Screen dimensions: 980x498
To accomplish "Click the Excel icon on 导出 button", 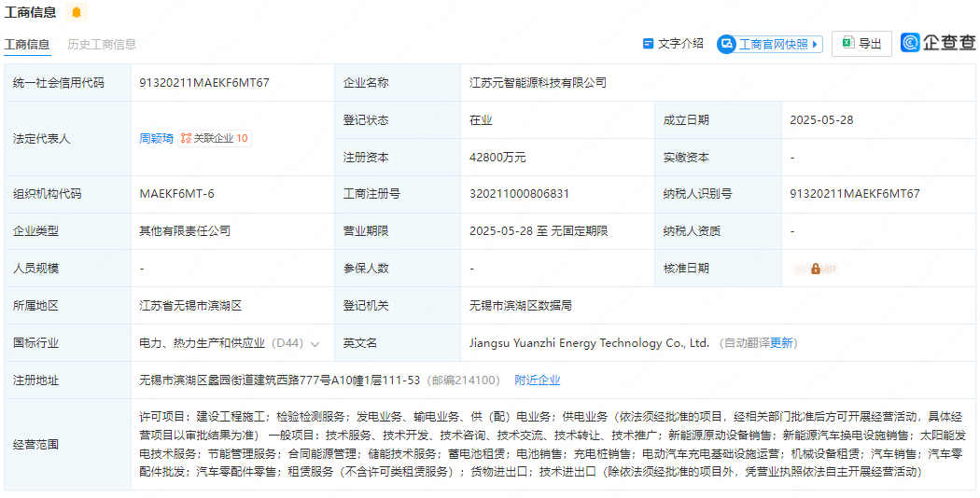I will click(x=847, y=43).
